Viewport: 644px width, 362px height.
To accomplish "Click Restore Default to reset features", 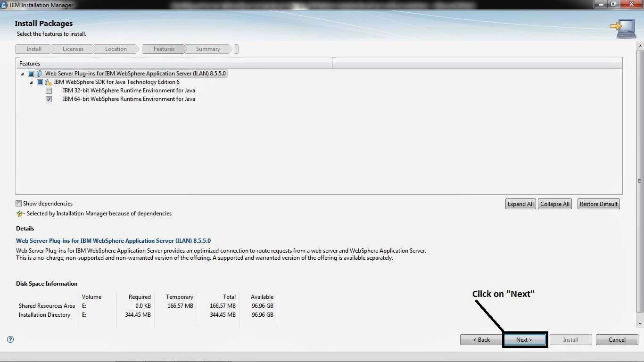I will [598, 204].
